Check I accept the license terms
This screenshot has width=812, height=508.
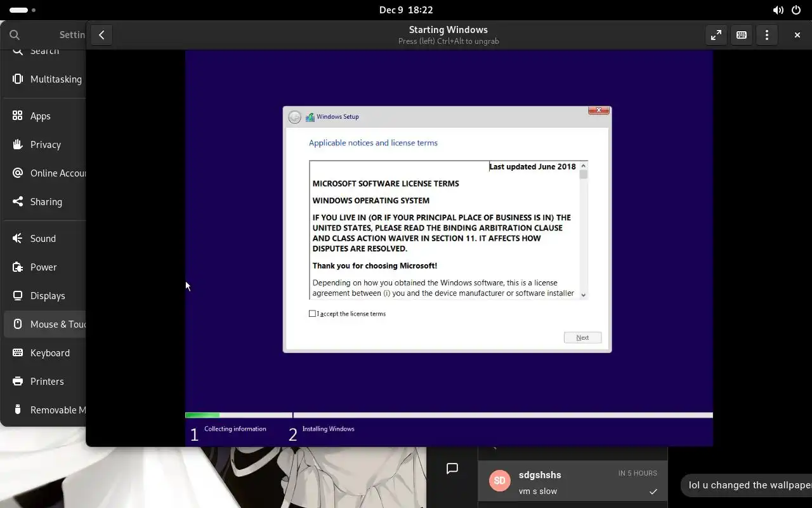pyautogui.click(x=312, y=314)
